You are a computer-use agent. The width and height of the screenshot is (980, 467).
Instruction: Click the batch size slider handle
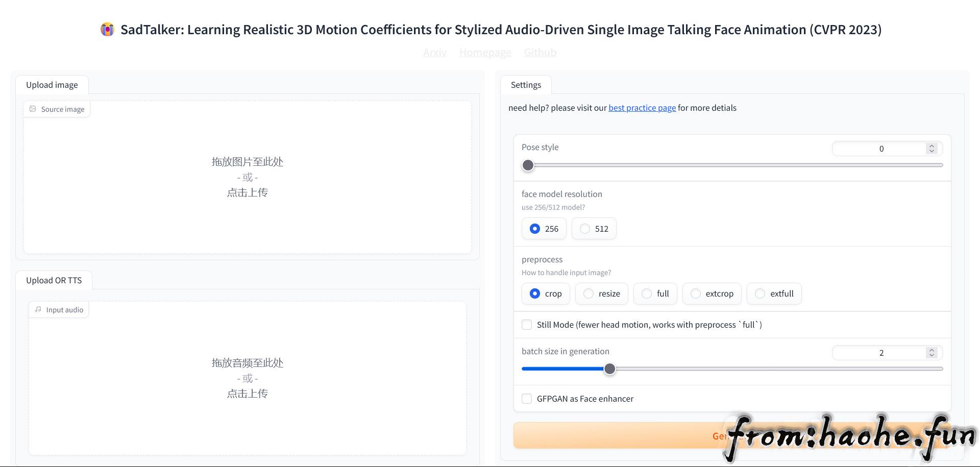pos(609,369)
